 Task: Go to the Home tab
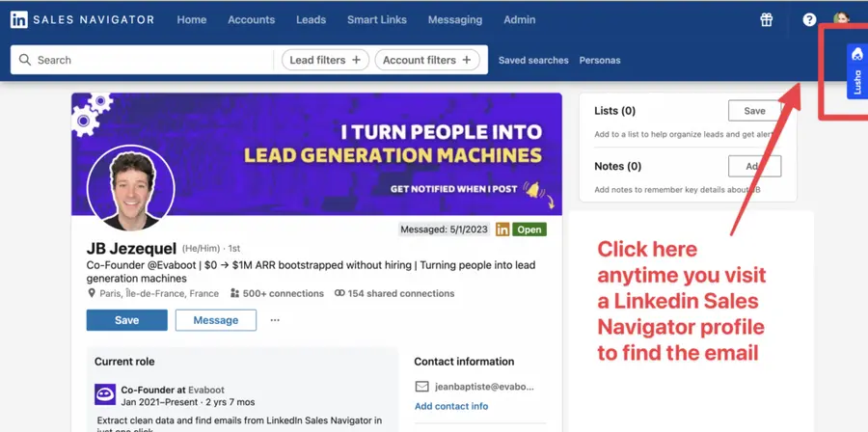[192, 20]
